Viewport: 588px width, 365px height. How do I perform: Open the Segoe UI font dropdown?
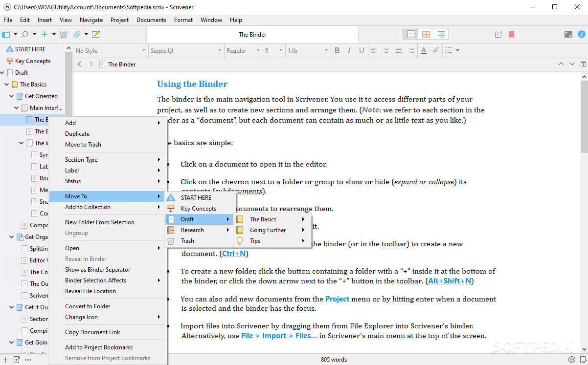(x=185, y=50)
